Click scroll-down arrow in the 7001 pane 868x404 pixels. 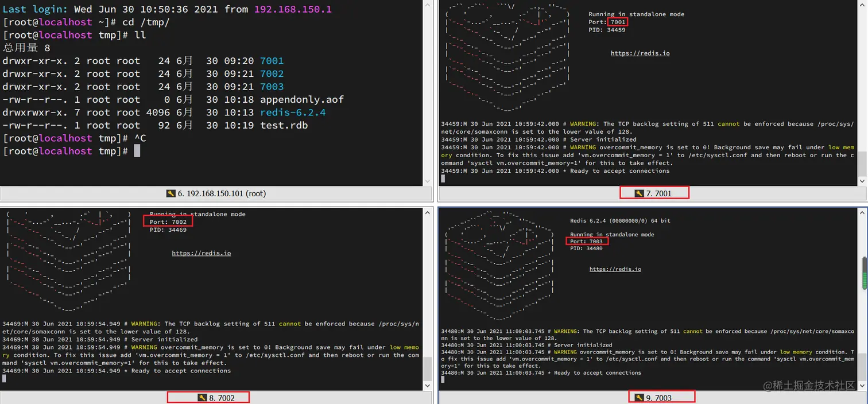[862, 181]
